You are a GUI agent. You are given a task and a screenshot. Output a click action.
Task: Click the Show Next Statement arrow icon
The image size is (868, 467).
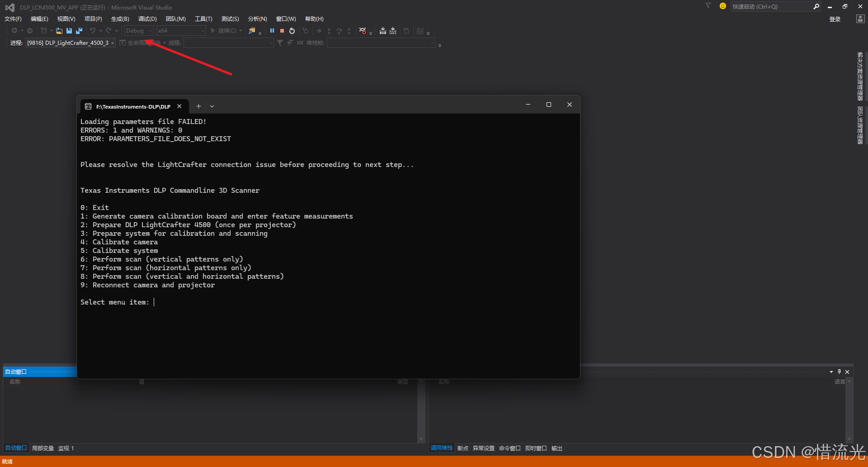(x=319, y=31)
